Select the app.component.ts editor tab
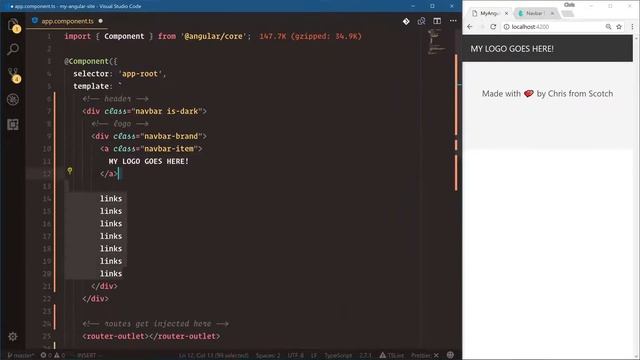This screenshot has height=360, width=640. (x=68, y=21)
